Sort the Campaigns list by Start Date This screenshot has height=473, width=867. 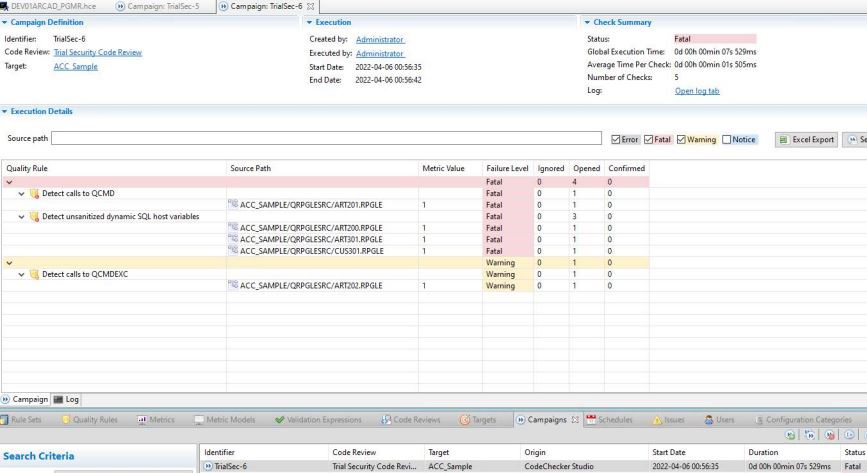point(696,453)
